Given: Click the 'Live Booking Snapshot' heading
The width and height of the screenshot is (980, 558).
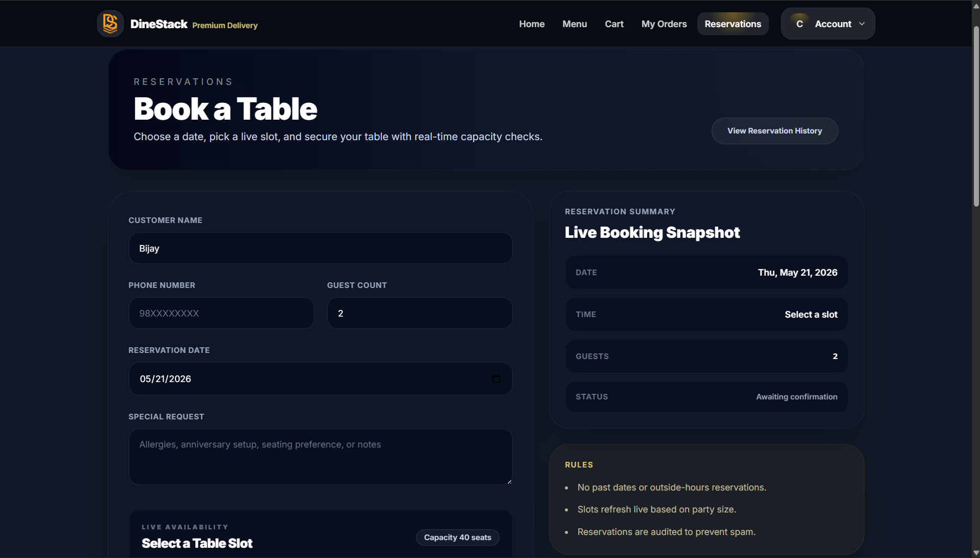Looking at the screenshot, I should [x=652, y=233].
